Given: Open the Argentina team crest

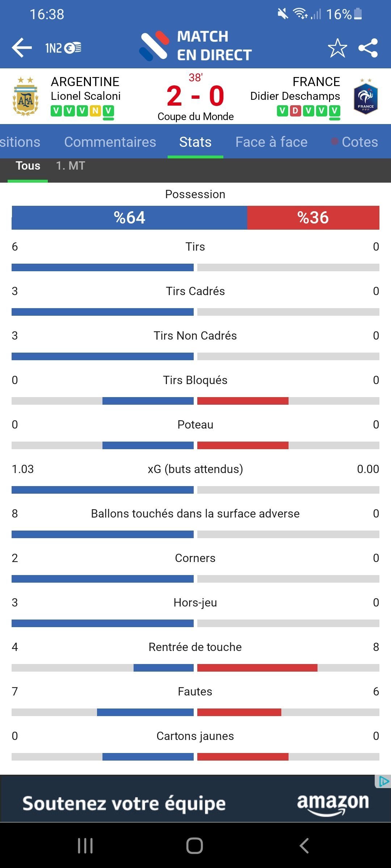Looking at the screenshot, I should (x=25, y=97).
